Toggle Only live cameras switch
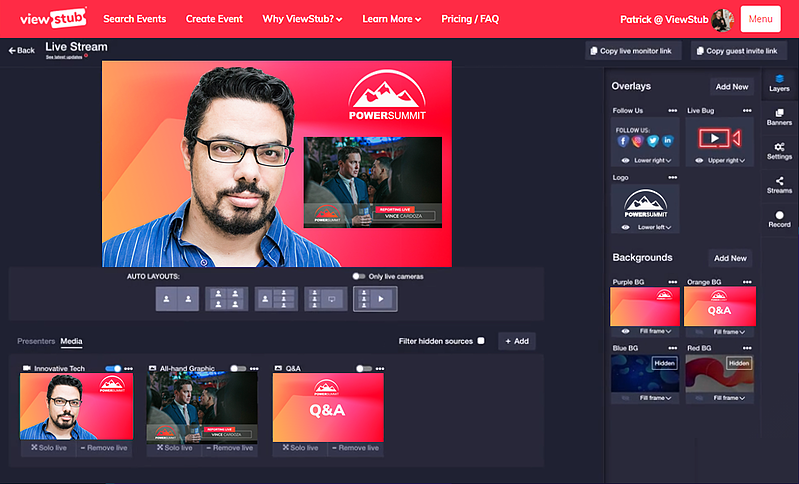Viewport: 799px width, 484px height. pyautogui.click(x=359, y=276)
